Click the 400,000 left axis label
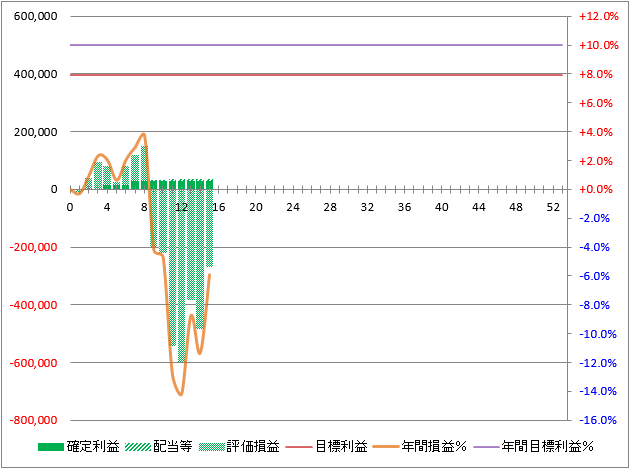 tap(35, 74)
